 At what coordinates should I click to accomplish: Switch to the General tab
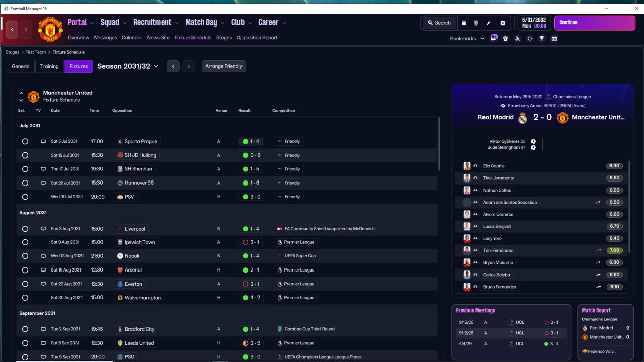coord(21,66)
